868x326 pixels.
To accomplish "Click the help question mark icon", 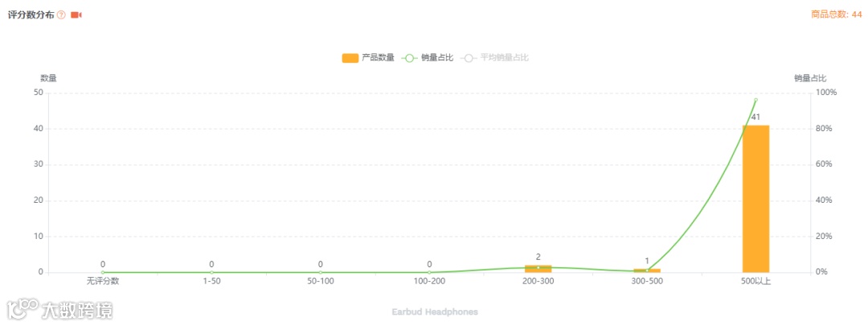I will [61, 15].
